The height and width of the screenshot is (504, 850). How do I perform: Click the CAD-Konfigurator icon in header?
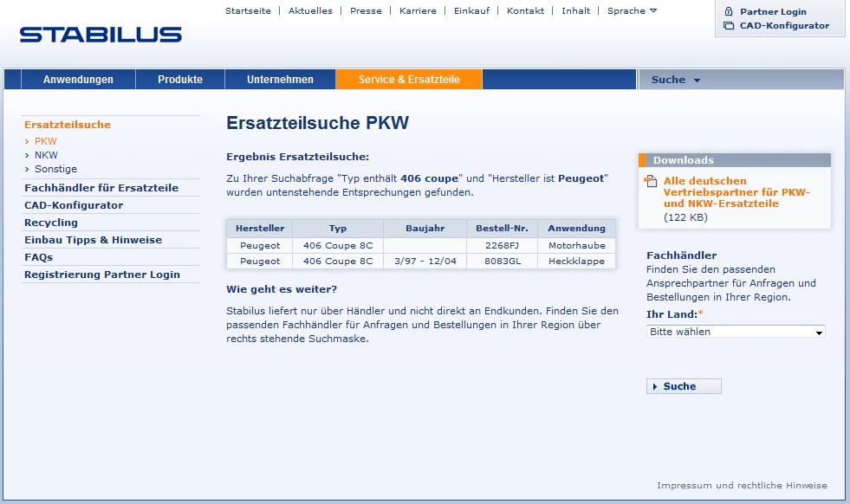pyautogui.click(x=729, y=26)
